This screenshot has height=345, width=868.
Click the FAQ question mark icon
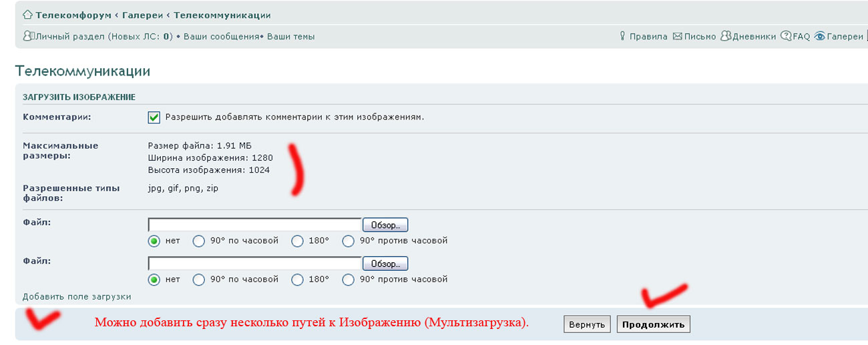[x=786, y=37]
